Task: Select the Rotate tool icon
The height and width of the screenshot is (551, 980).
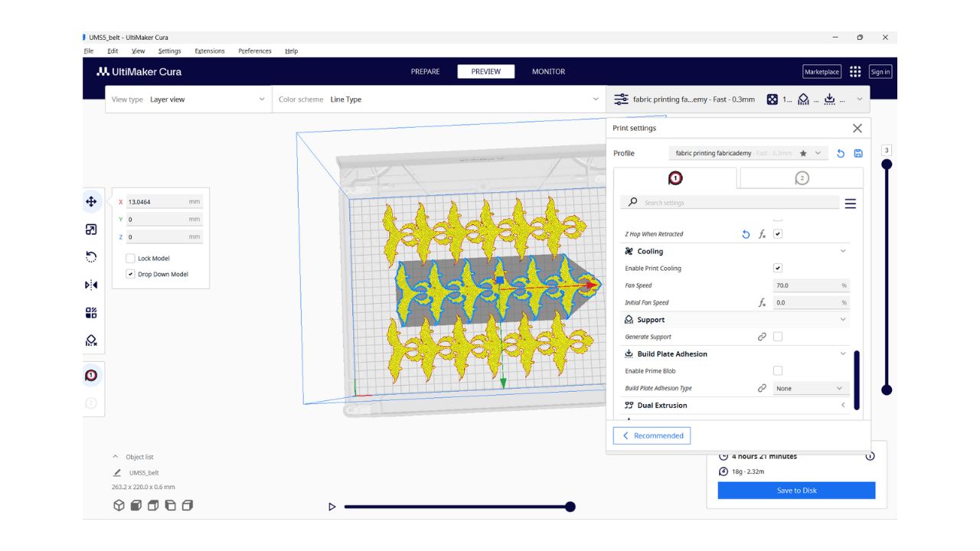Action: (x=91, y=257)
